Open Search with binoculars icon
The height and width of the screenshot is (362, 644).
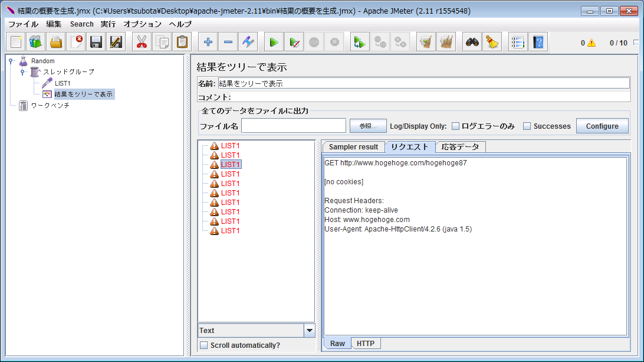pos(472,42)
